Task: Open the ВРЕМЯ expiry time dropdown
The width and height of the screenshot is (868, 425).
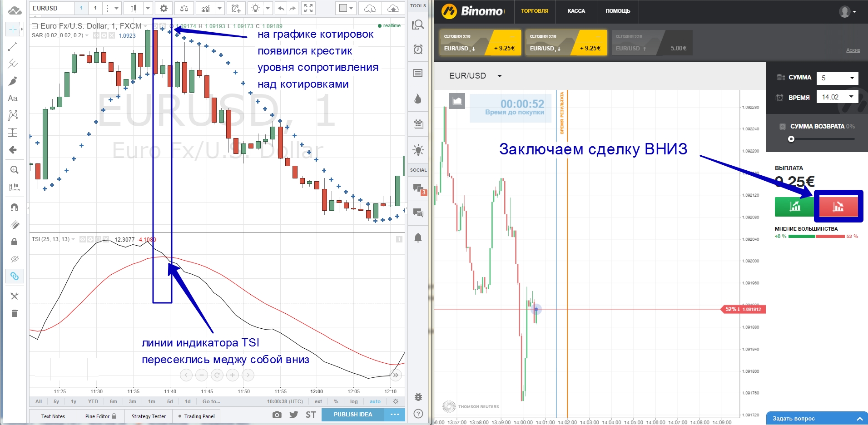Action: pos(838,97)
